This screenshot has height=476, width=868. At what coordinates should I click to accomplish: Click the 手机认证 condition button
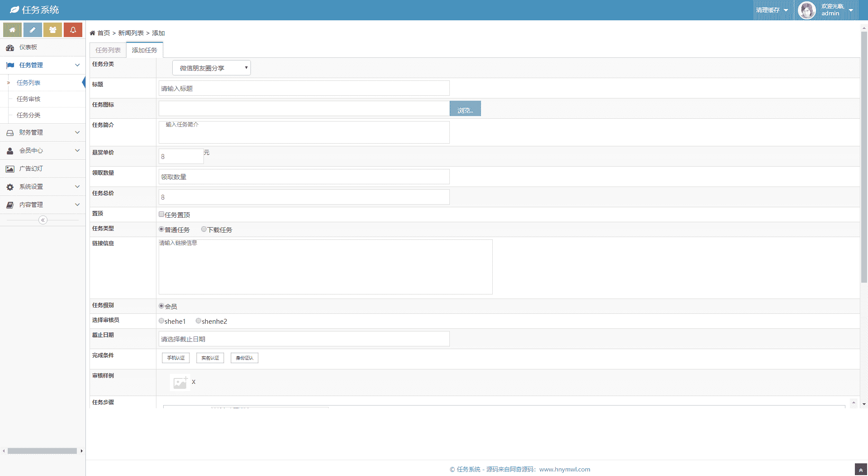[x=176, y=358]
